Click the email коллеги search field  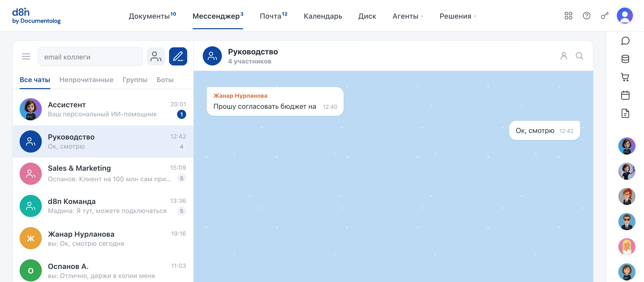tap(90, 57)
